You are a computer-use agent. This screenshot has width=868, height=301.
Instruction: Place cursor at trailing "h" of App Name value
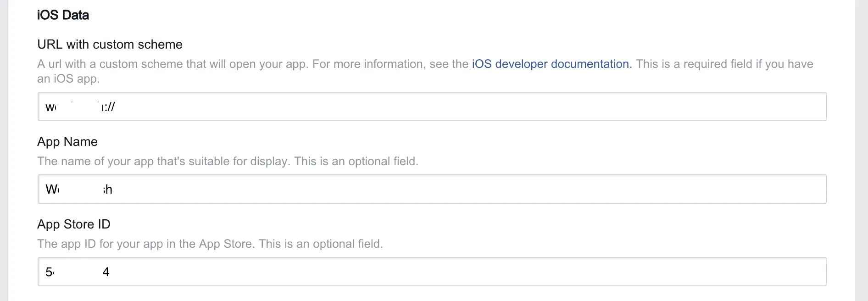pos(109,190)
